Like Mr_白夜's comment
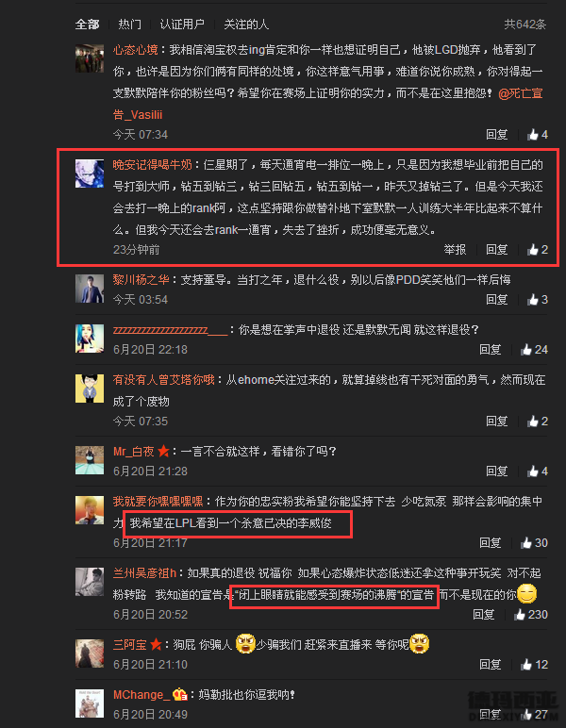This screenshot has height=728, width=566. tap(538, 472)
